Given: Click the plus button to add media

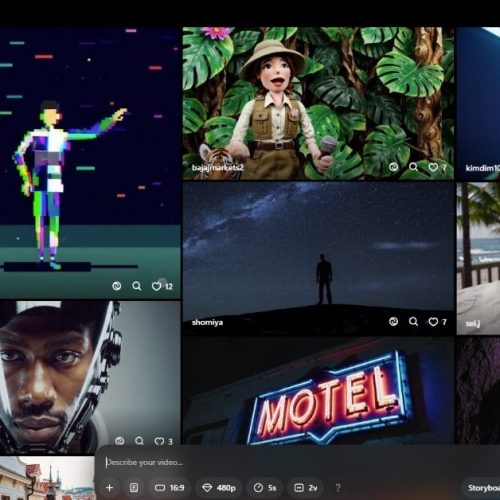Looking at the screenshot, I should tap(109, 488).
